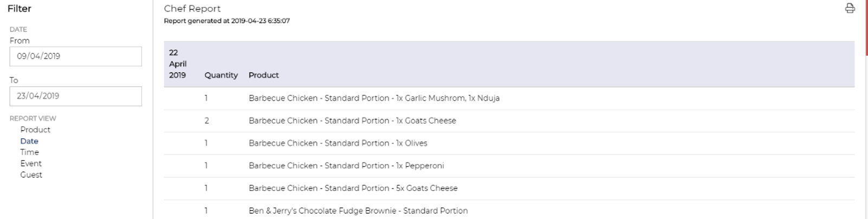The image size is (868, 219).
Task: Select the 5x Goats Cheese chicken row
Action: [x=509, y=188]
